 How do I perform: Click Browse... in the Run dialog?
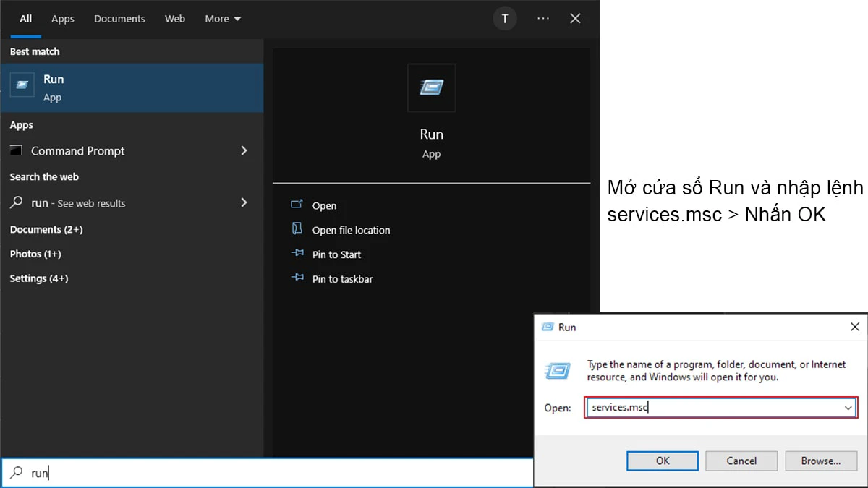pyautogui.click(x=820, y=461)
